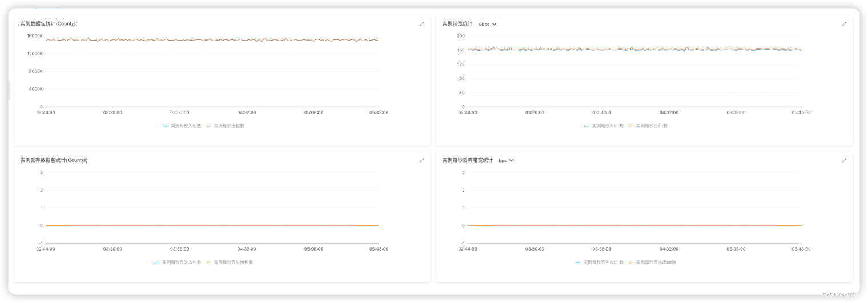Image resolution: width=868 pixels, height=303 pixels.
Task: Click the 05:08:00 time label in dropped packets chart
Action: [x=314, y=249]
